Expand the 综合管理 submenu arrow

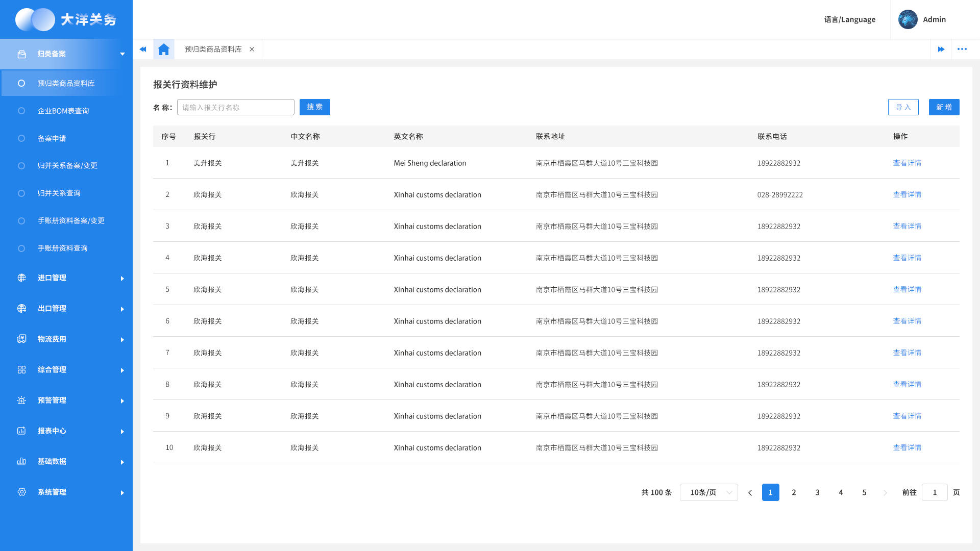coord(122,370)
